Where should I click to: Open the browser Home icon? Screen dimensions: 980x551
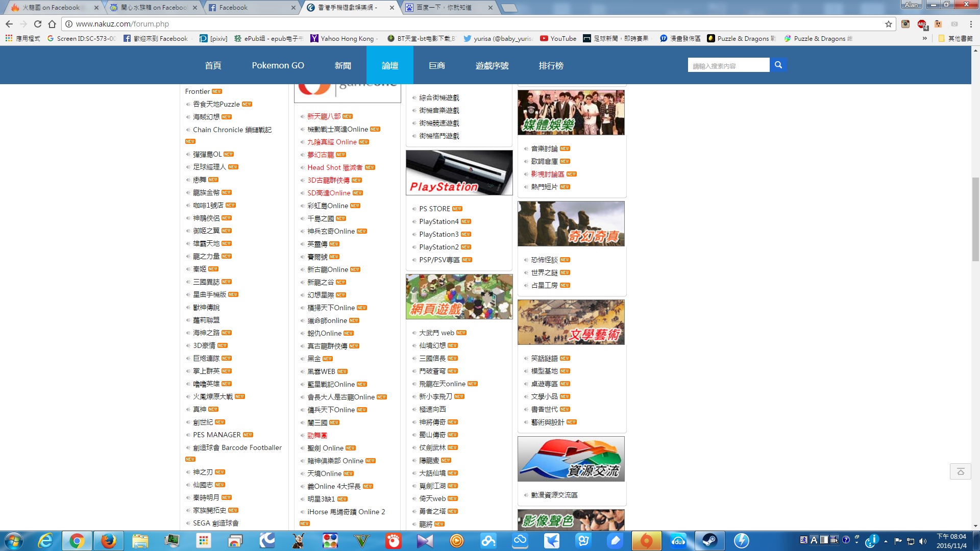(x=52, y=24)
